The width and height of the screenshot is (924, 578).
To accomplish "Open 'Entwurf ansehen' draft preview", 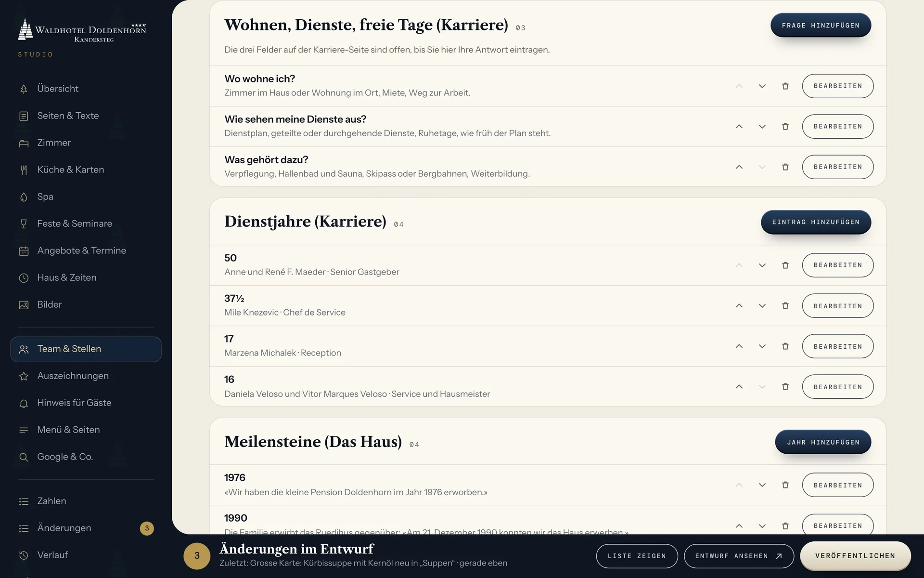I will coord(739,556).
